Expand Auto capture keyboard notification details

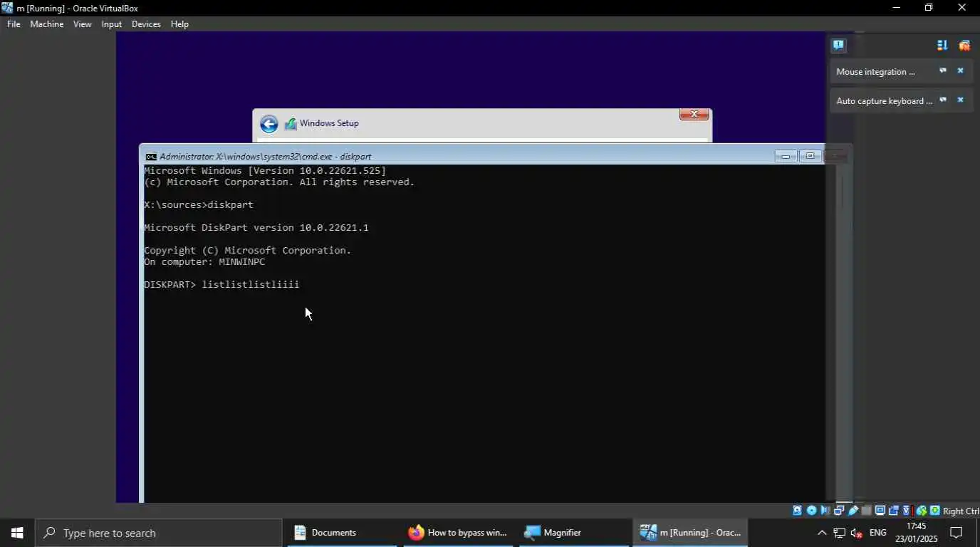942,100
